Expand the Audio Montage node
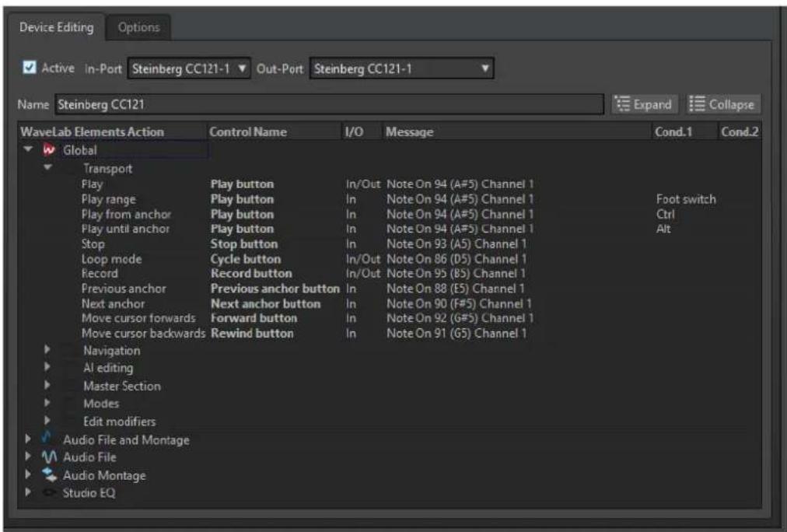Image resolution: width=787 pixels, height=532 pixels. [x=28, y=474]
